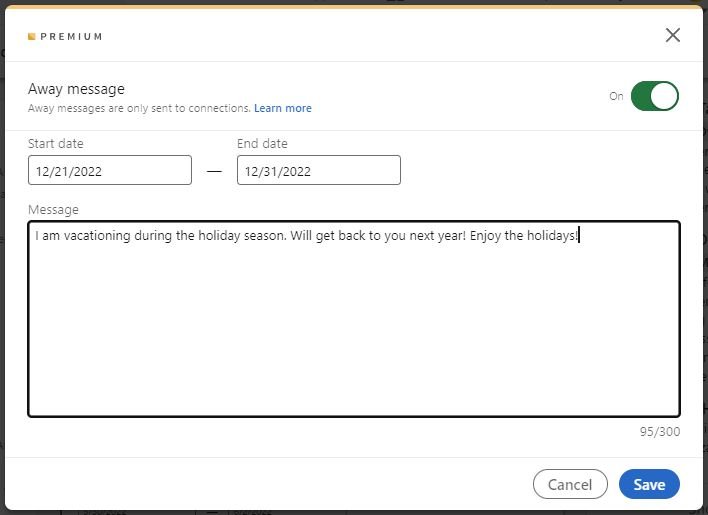
Task: Click the Start date field
Action: point(110,170)
